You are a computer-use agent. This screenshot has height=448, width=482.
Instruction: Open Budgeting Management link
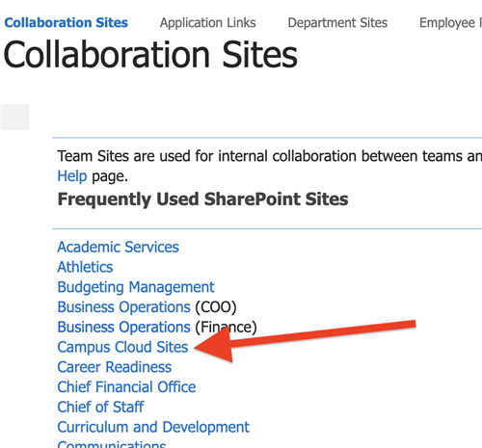coord(136,287)
